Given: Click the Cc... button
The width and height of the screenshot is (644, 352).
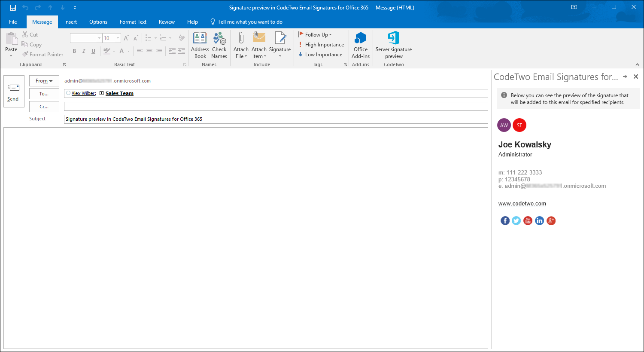Looking at the screenshot, I should point(44,107).
